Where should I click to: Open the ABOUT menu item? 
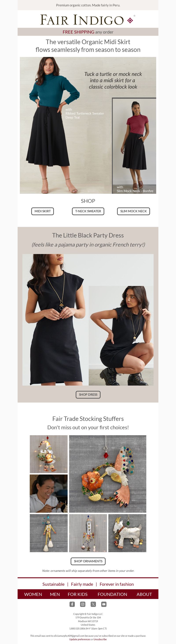click(144, 594)
